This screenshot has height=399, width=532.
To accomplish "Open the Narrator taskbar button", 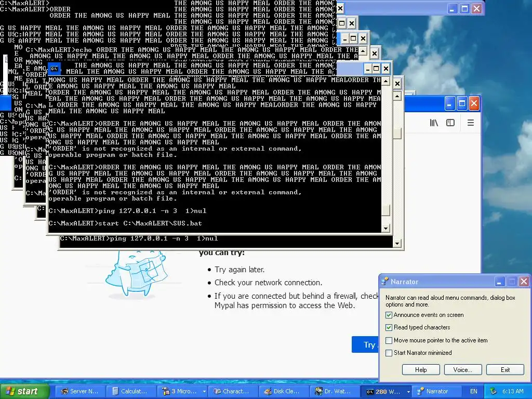I will click(x=436, y=391).
